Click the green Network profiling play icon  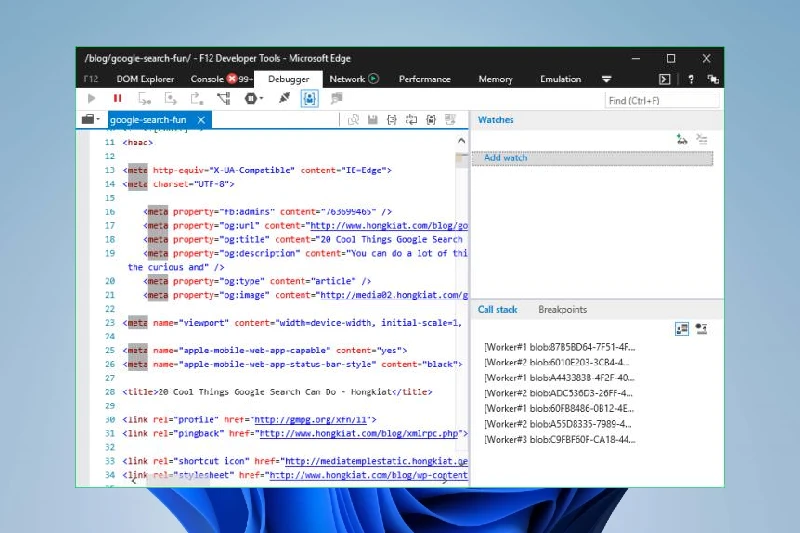click(x=373, y=79)
